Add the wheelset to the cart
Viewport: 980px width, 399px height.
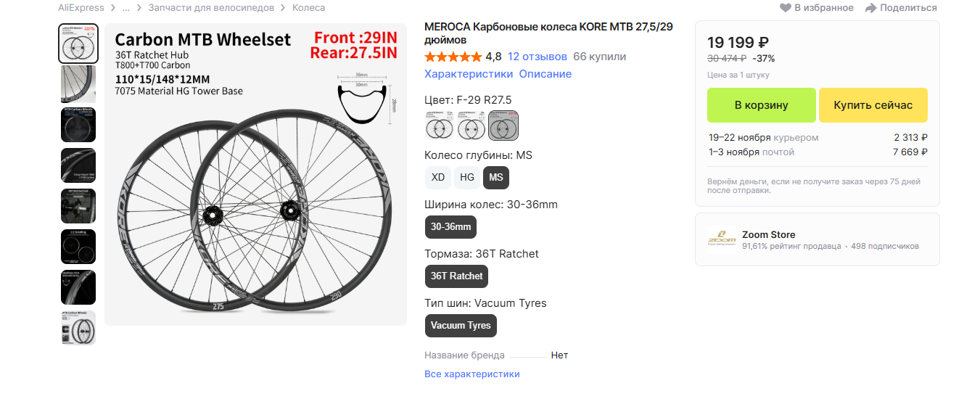[761, 105]
